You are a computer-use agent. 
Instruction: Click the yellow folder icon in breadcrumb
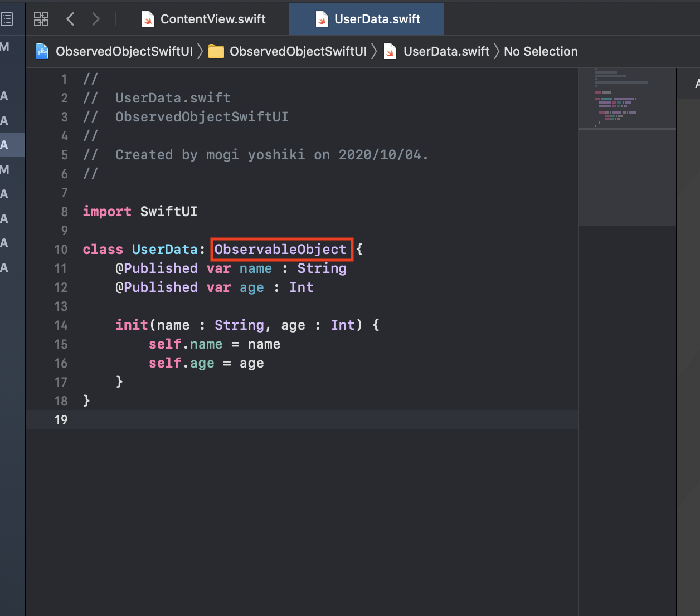point(216,52)
